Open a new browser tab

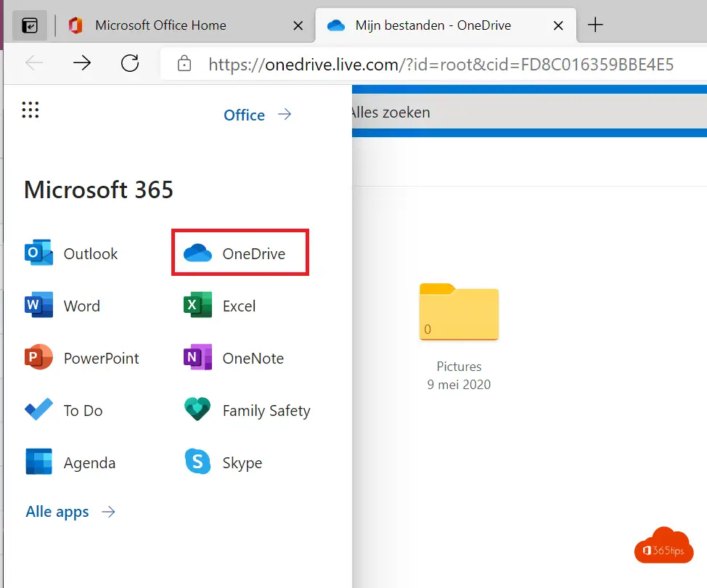[x=595, y=25]
